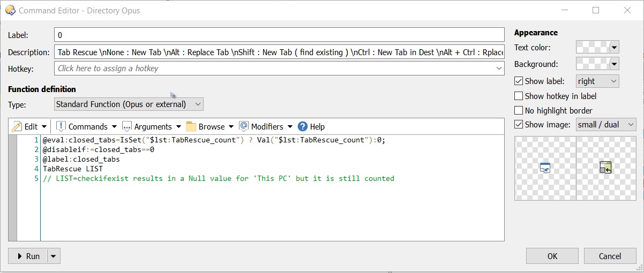Click the green LIST=checkifexist comment line

coord(218,178)
